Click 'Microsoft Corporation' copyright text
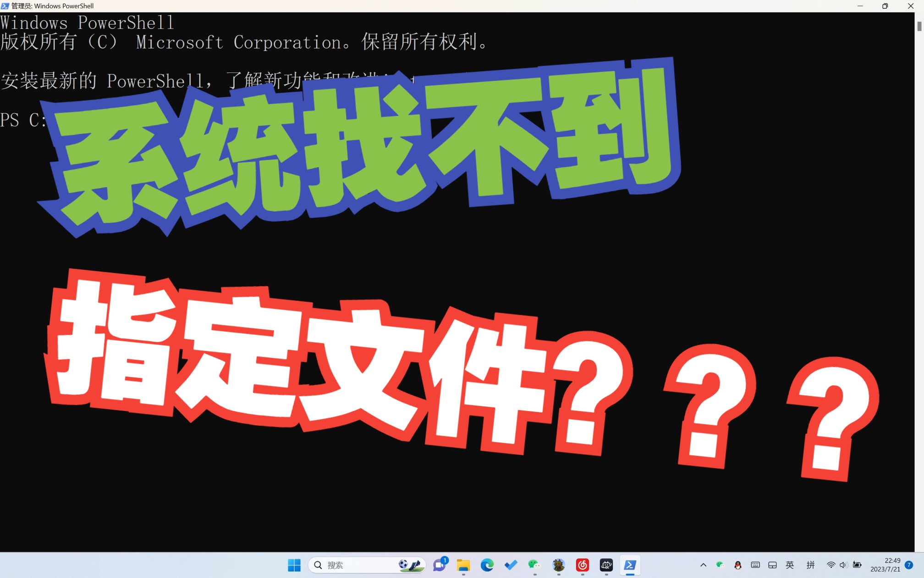Image resolution: width=924 pixels, height=578 pixels. click(x=238, y=42)
